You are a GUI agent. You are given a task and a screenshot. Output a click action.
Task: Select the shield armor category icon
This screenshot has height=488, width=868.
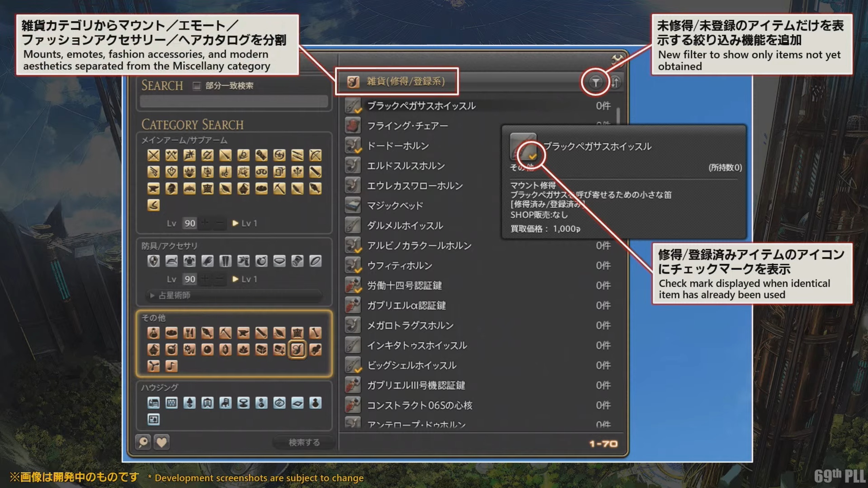[153, 261]
